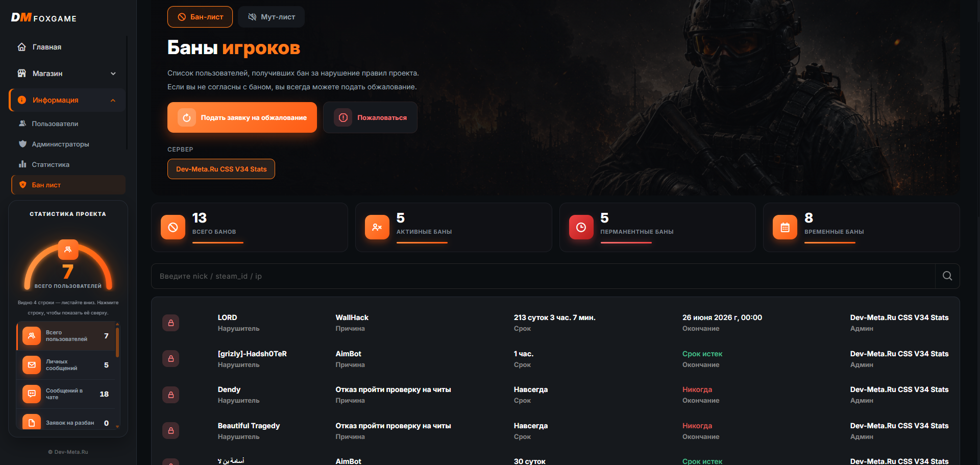Screen dimensions: 980x465
Task: Click the Временные баны count 8
Action: 809,218
